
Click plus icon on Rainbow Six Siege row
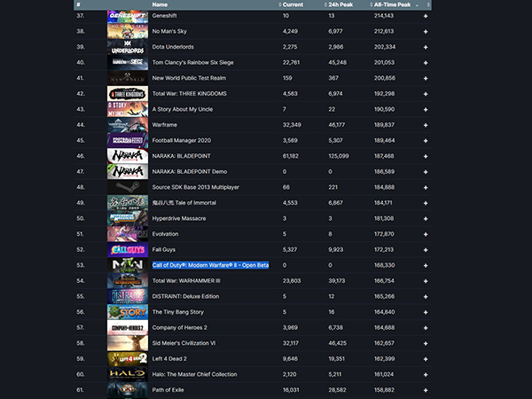(426, 63)
